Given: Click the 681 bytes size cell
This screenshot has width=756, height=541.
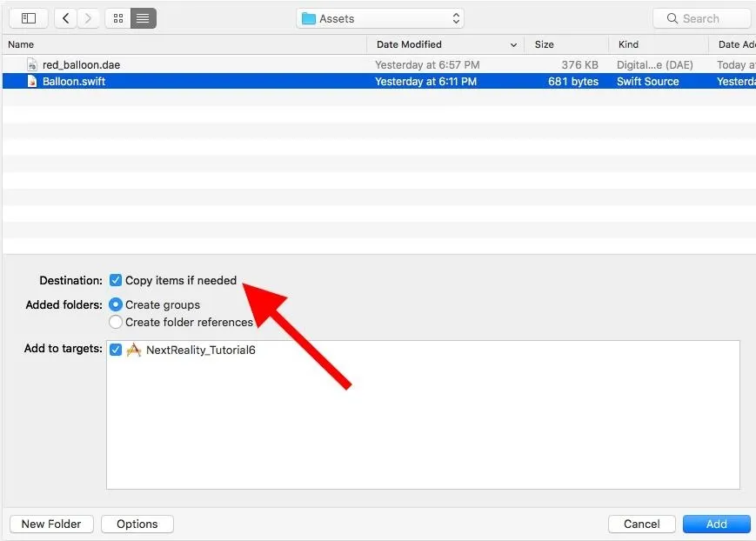Looking at the screenshot, I should [x=573, y=81].
